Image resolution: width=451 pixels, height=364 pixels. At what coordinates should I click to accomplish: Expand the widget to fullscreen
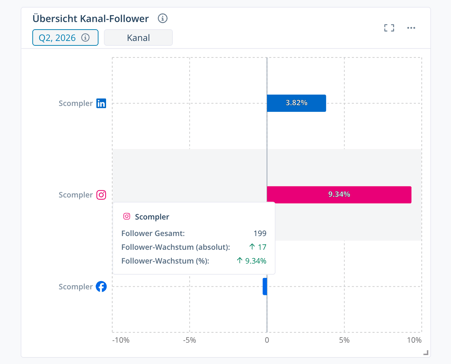click(x=389, y=28)
